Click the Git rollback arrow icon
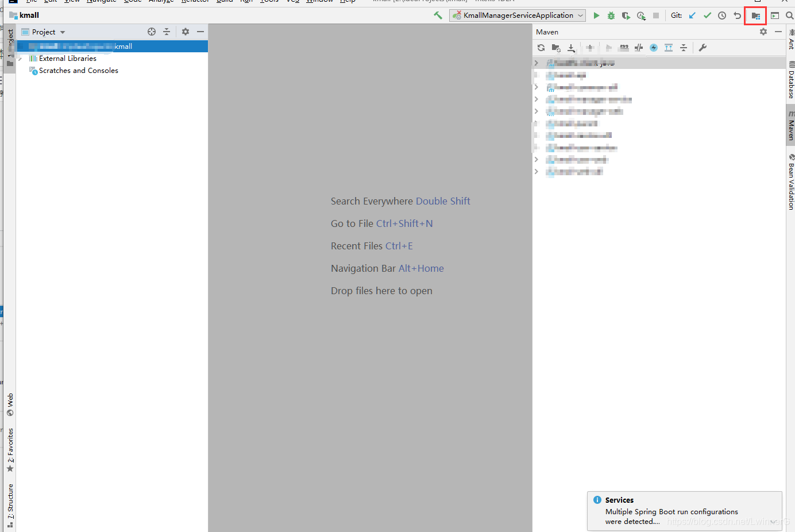Viewport: 795px width, 532px height. [737, 16]
